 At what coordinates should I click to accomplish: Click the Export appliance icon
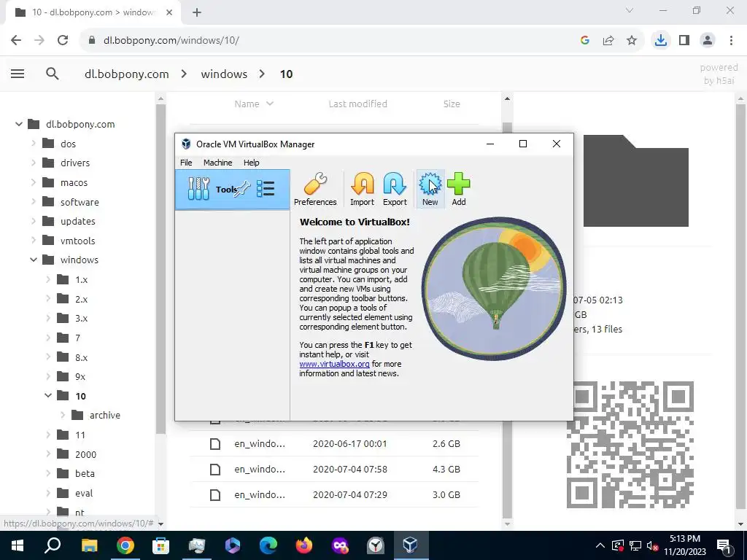(x=395, y=189)
